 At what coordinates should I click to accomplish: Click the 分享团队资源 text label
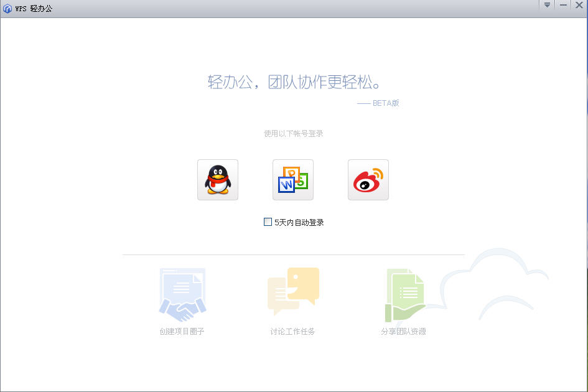(403, 332)
